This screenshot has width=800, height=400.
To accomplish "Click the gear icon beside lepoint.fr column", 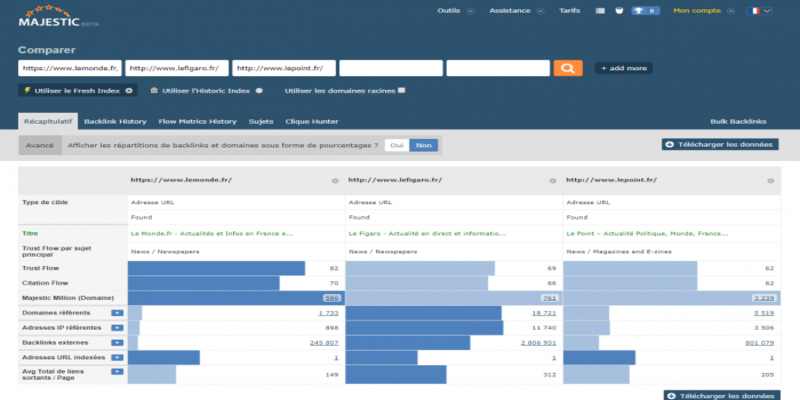I will click(769, 181).
